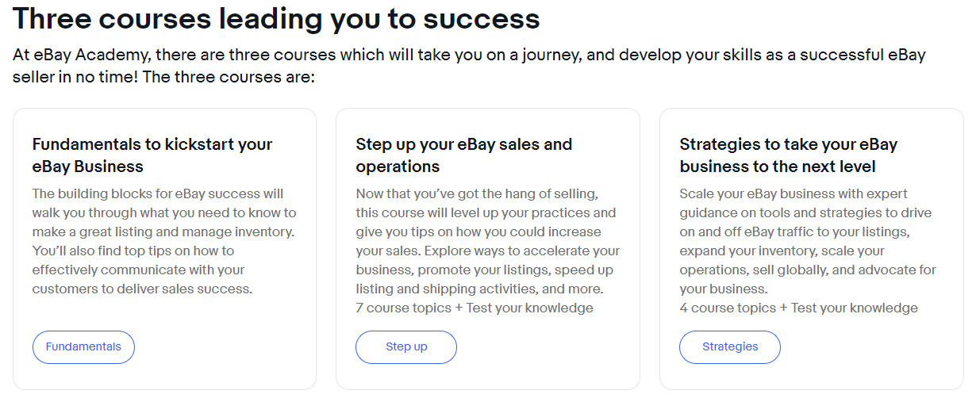Click the '4 course topics + Test your knowledge' line

[798, 308]
